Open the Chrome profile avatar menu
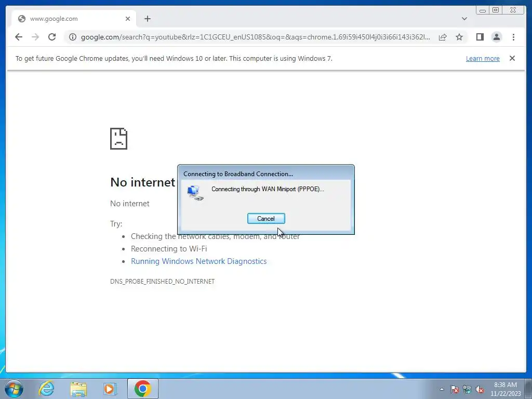The width and height of the screenshot is (532, 399). (x=496, y=37)
